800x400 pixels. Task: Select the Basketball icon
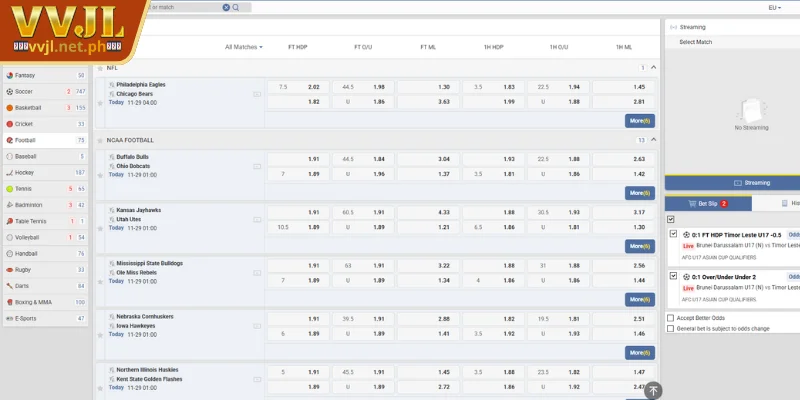tap(9, 108)
